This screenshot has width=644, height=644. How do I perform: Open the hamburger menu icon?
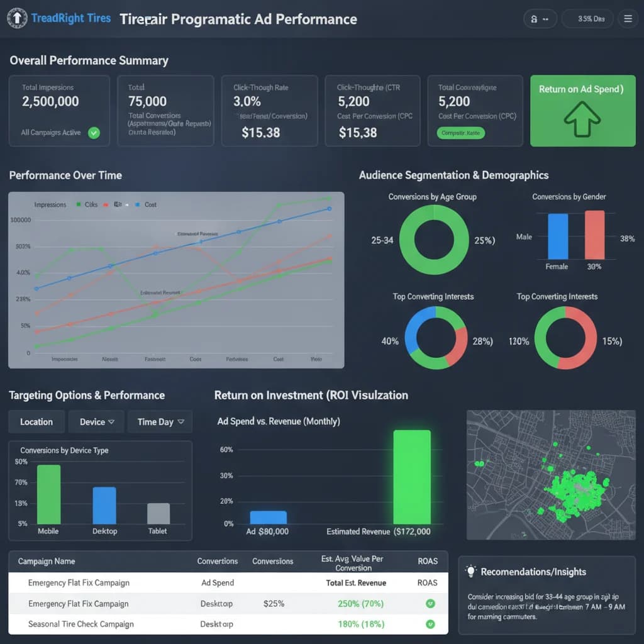(628, 19)
